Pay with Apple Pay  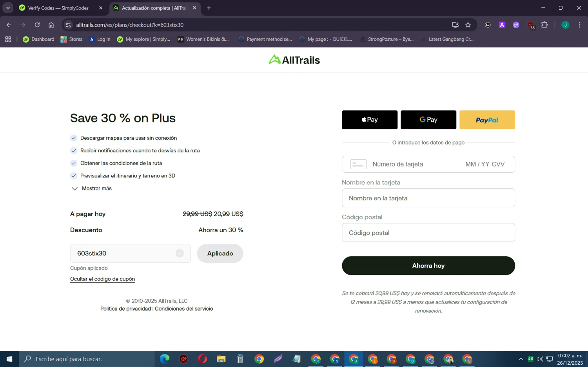(x=370, y=120)
